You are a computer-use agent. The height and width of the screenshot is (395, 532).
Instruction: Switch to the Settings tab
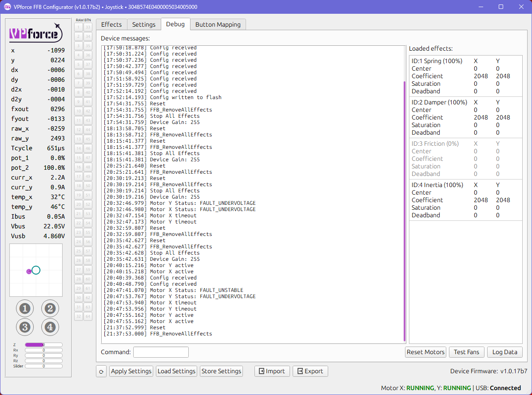[144, 24]
